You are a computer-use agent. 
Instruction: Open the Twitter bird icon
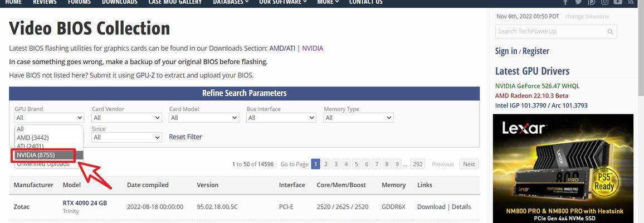coord(578,2)
